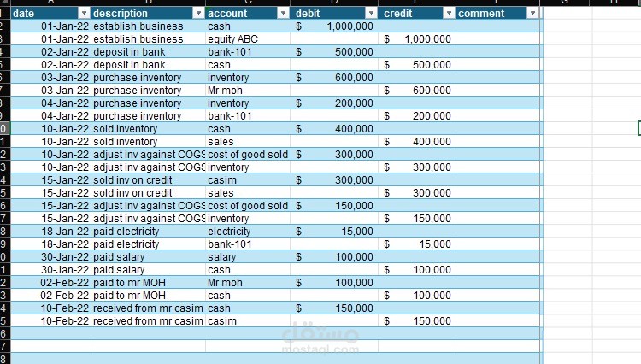Image resolution: width=641 pixels, height=364 pixels.
Task: Select the 'casim' account cell on 10-Feb-22
Action: click(248, 321)
